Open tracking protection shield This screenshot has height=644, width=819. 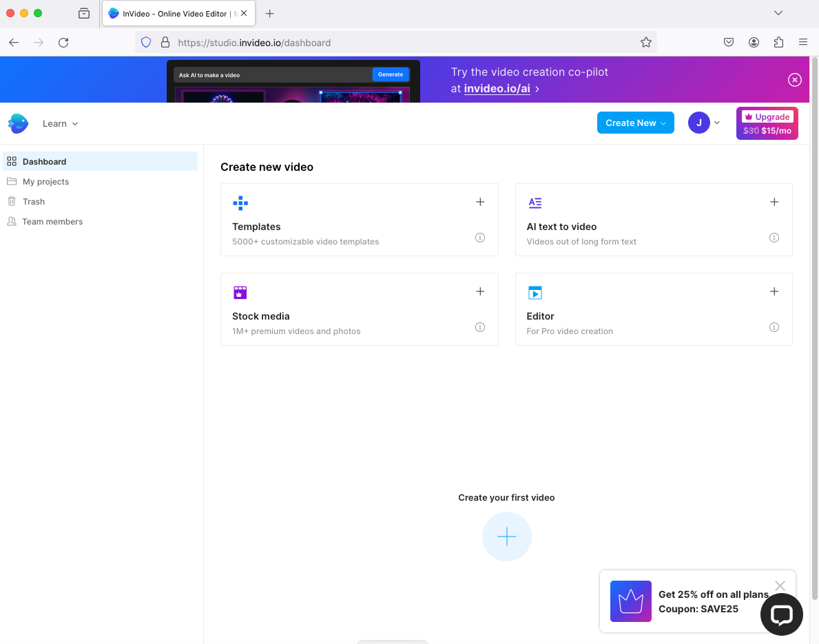[146, 43]
